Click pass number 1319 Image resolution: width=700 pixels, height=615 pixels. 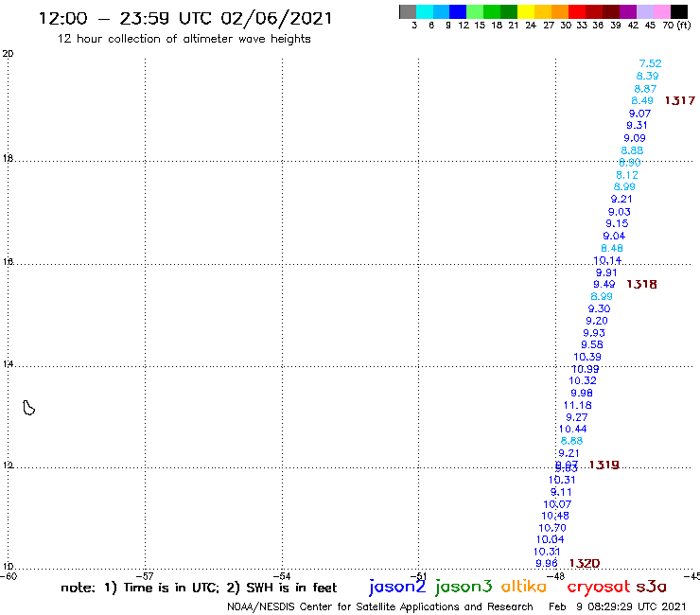604,465
